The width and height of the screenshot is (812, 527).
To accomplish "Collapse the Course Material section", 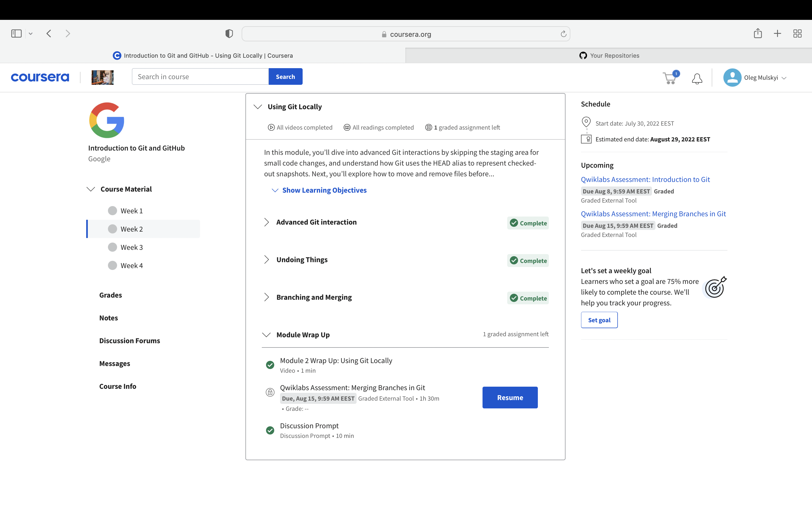I will tap(91, 189).
